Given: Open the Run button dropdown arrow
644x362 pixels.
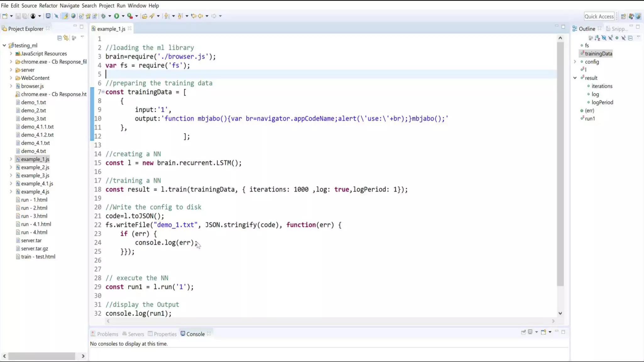Looking at the screenshot, I should (x=123, y=16).
